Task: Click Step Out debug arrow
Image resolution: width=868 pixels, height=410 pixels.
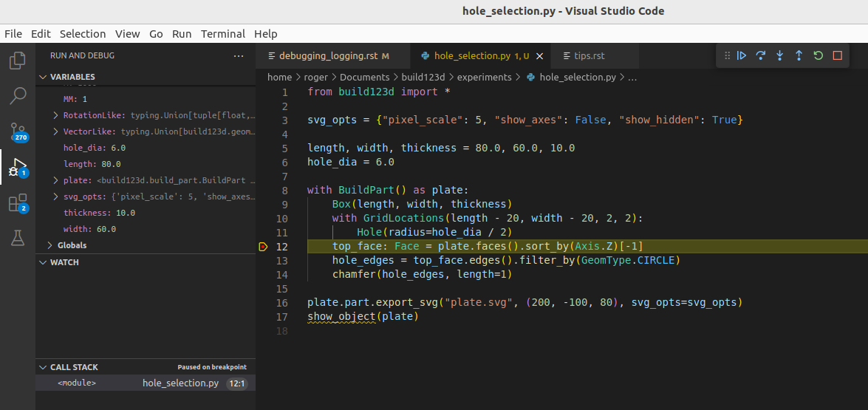Action: click(799, 55)
